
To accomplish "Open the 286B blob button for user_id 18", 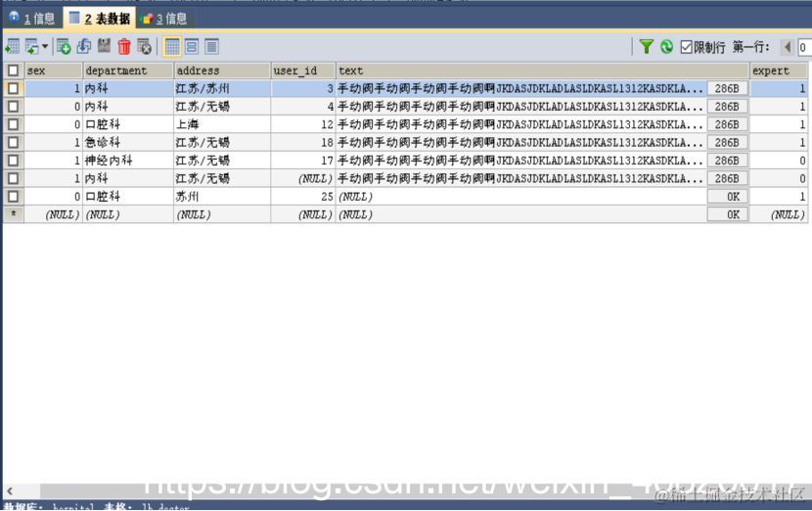I will (727, 143).
